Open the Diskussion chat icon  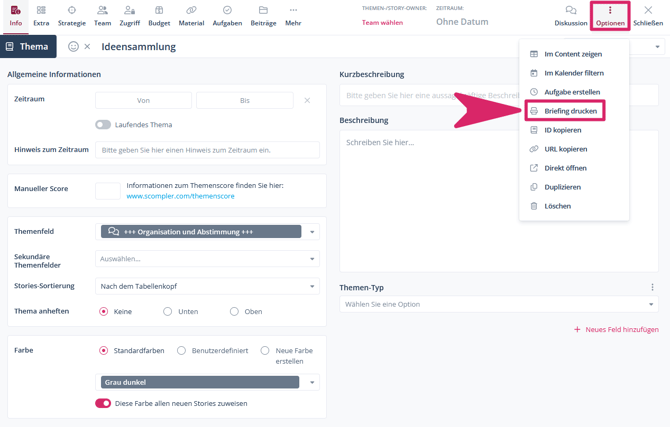(x=571, y=11)
